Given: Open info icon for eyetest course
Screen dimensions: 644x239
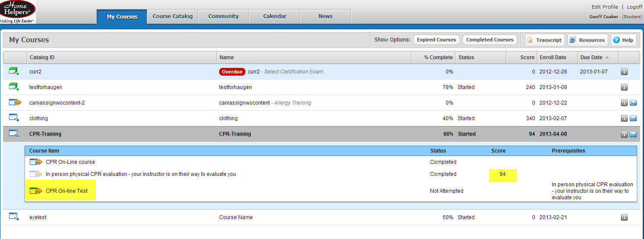Looking at the screenshot, I should pyautogui.click(x=624, y=217).
